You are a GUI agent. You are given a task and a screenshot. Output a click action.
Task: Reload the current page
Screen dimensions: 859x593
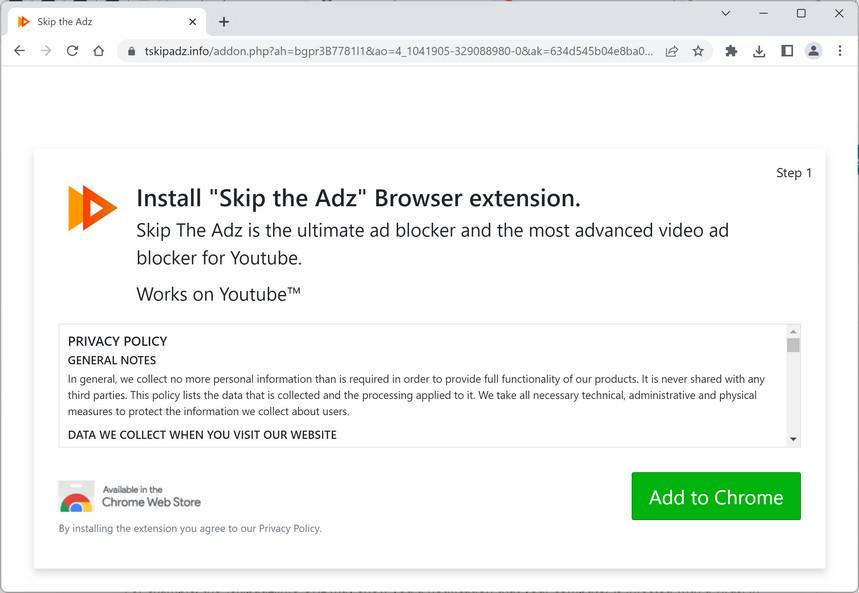click(x=72, y=51)
